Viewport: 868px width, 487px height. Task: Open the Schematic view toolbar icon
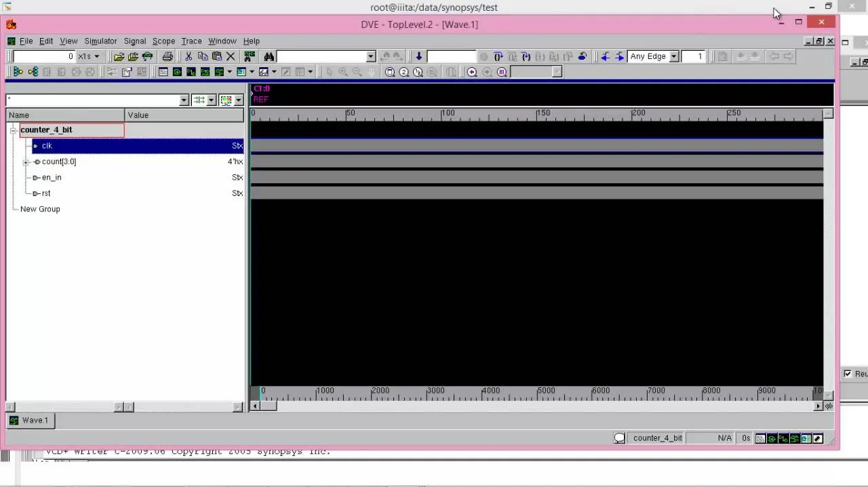tap(177, 72)
